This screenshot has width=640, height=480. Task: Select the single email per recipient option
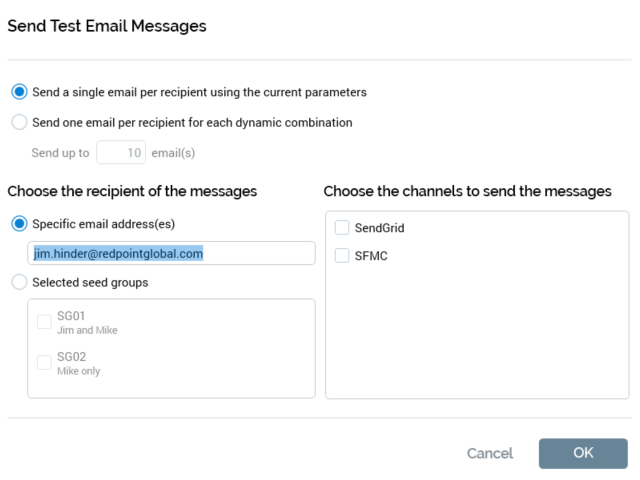coord(19,92)
